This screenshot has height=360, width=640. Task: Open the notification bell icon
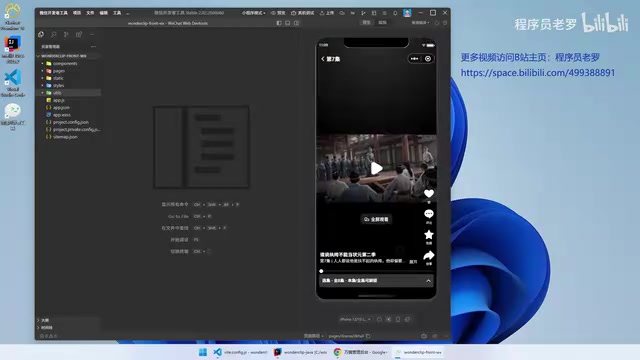395,13
